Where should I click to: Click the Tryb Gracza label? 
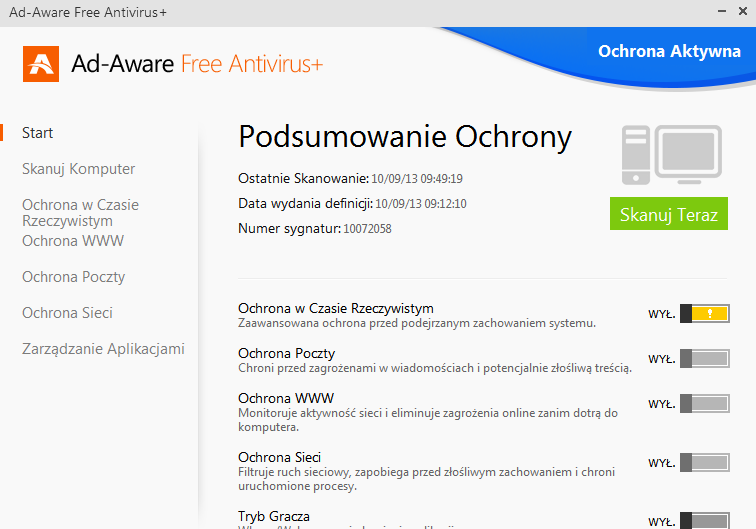pyautogui.click(x=274, y=516)
